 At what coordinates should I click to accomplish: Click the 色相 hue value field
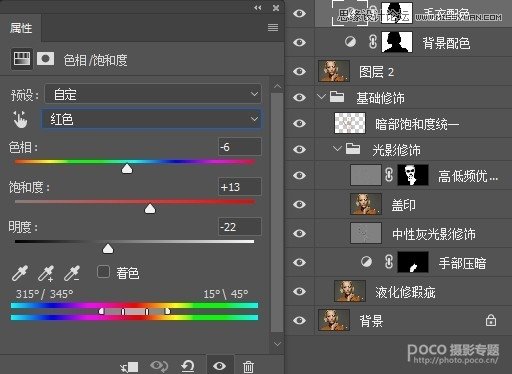click(x=240, y=147)
